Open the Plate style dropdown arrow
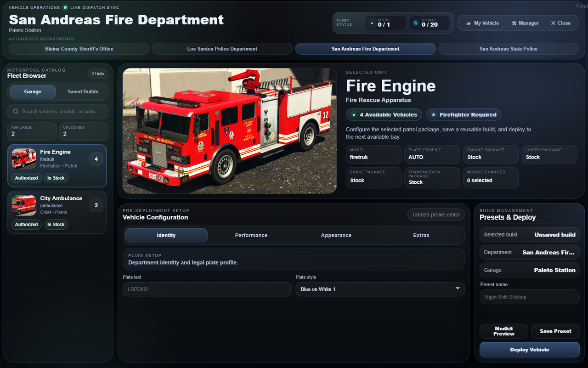The width and height of the screenshot is (588, 368). (458, 289)
